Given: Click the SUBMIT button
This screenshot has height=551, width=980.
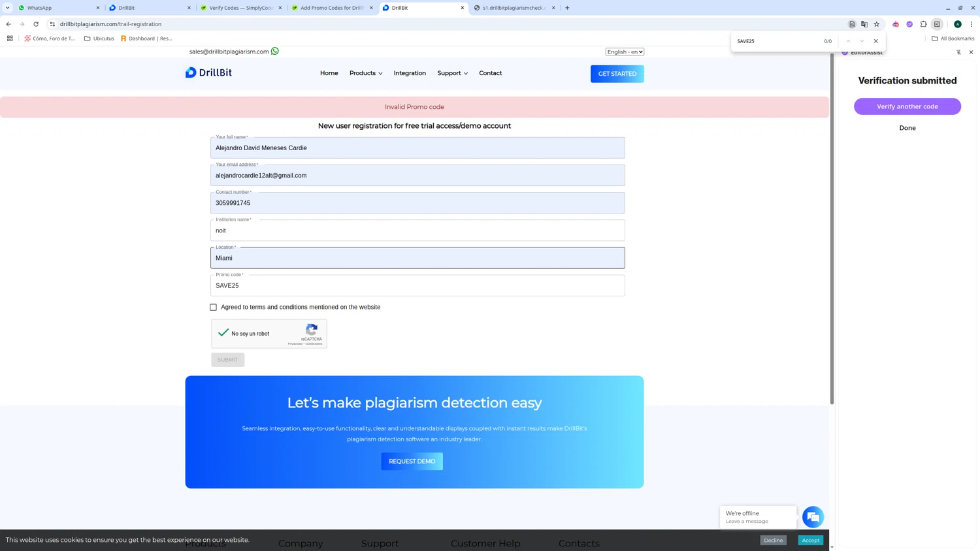Looking at the screenshot, I should (x=228, y=360).
